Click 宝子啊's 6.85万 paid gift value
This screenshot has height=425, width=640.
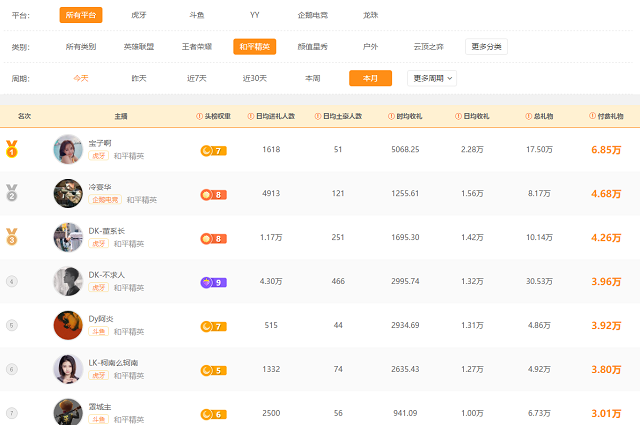click(606, 149)
